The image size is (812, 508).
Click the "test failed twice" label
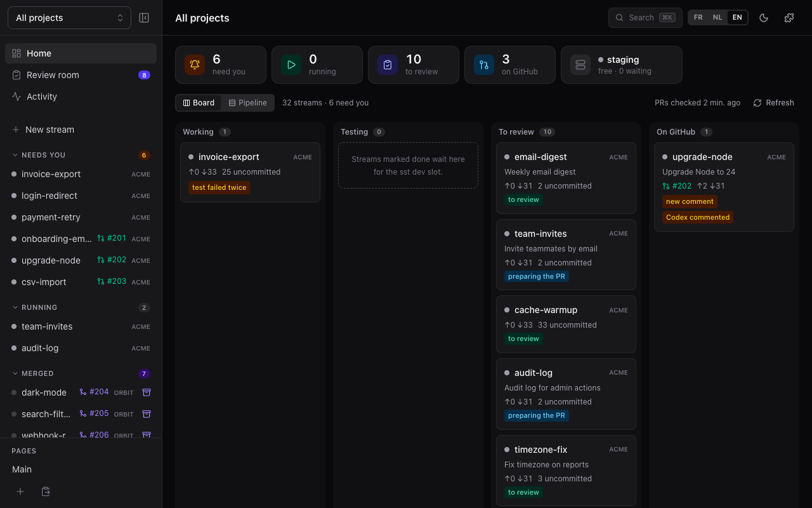219,187
